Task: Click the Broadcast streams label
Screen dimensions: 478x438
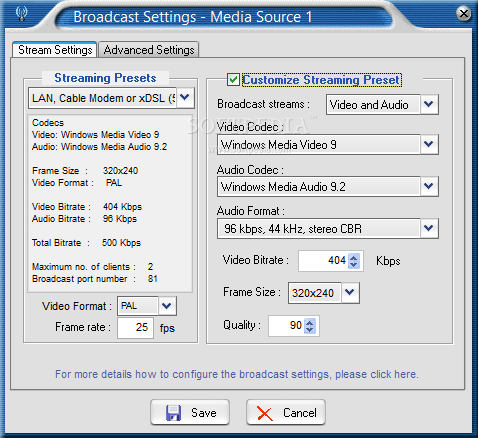Action: [263, 104]
